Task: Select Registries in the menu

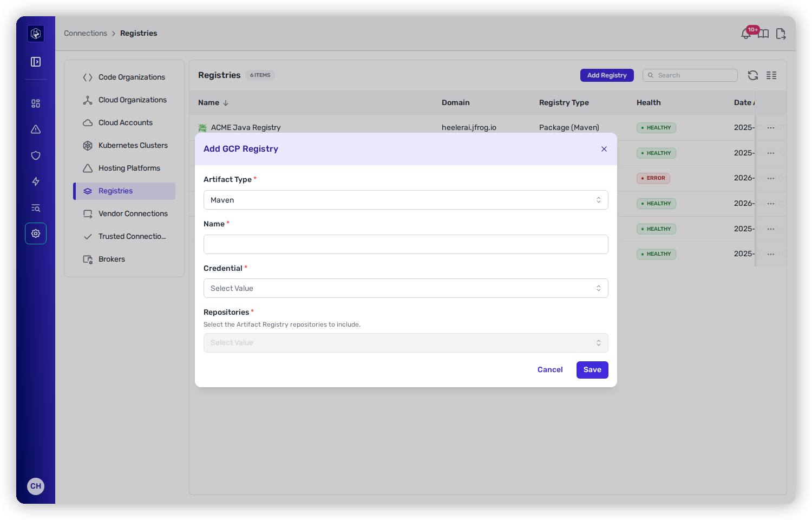Action: (124, 191)
